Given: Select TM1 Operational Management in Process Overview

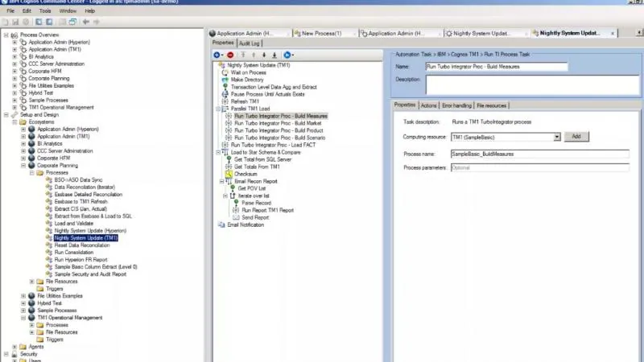Looking at the screenshot, I should pyautogui.click(x=61, y=108).
